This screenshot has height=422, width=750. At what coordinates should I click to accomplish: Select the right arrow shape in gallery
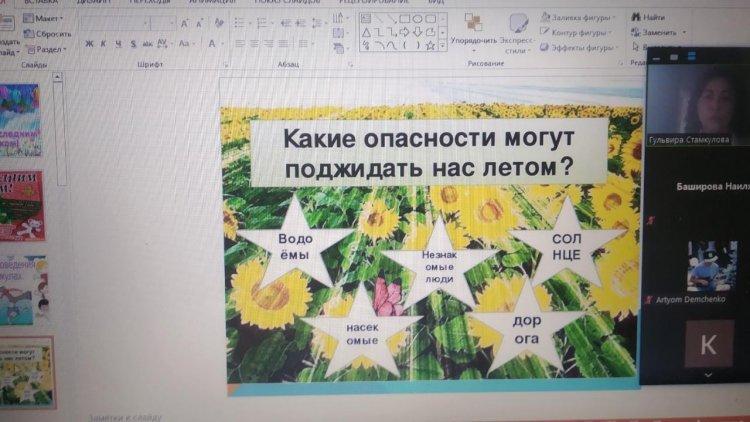(x=405, y=33)
